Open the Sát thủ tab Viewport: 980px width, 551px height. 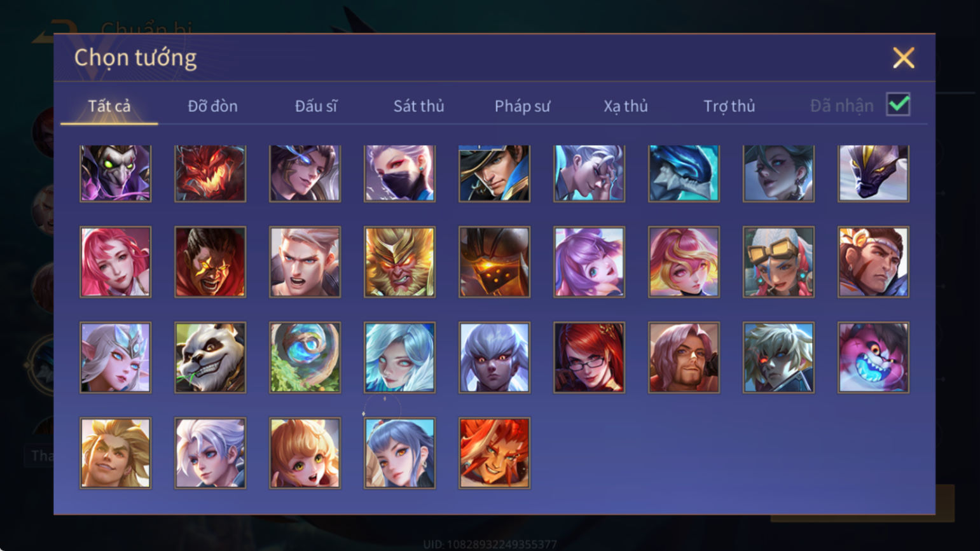(418, 106)
